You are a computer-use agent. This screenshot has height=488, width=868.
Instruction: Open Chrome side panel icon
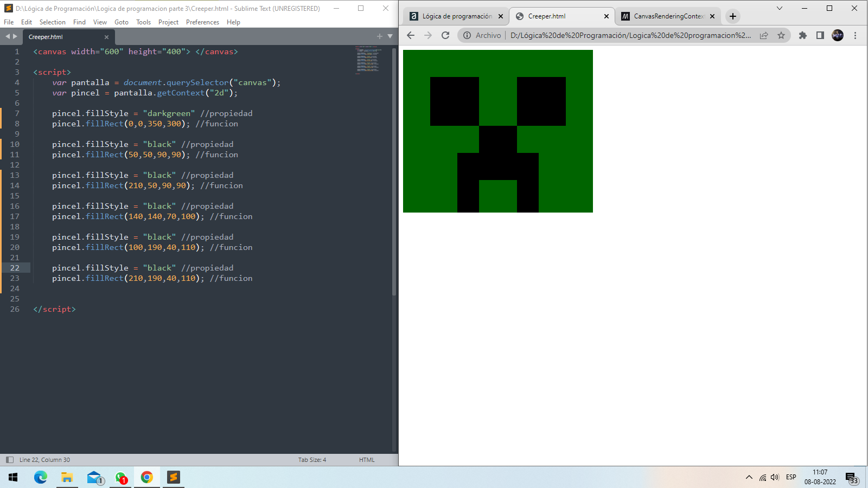tap(820, 35)
